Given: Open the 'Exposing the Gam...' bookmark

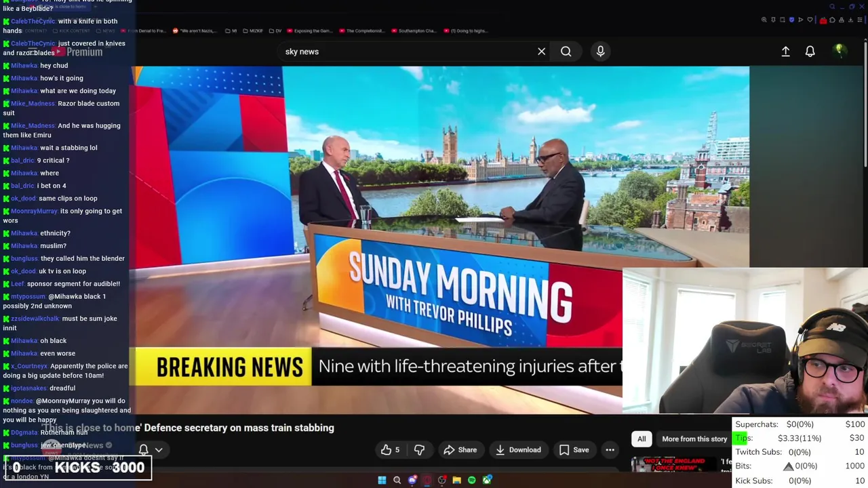Looking at the screenshot, I should tap(310, 30).
